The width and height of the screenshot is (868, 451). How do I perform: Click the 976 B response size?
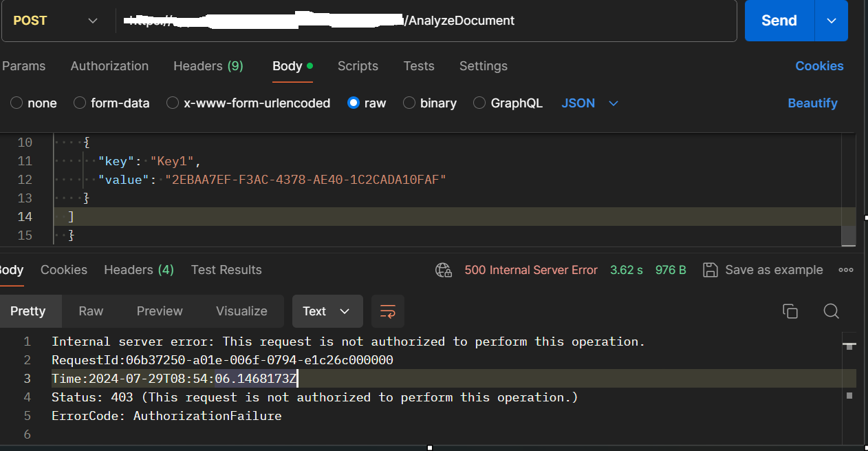[x=671, y=270]
